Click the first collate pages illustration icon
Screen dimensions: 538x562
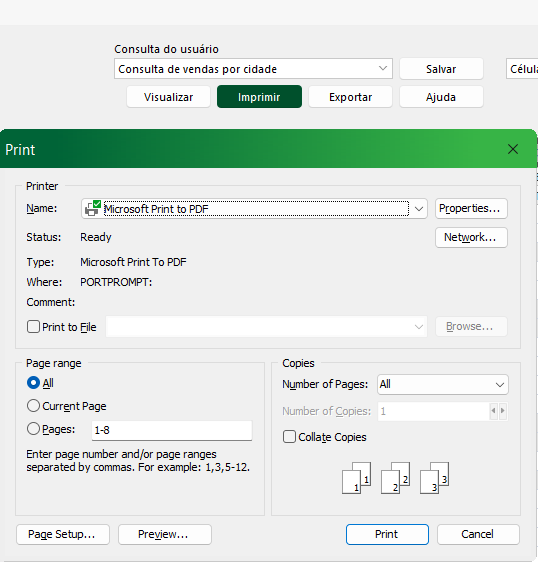356,478
